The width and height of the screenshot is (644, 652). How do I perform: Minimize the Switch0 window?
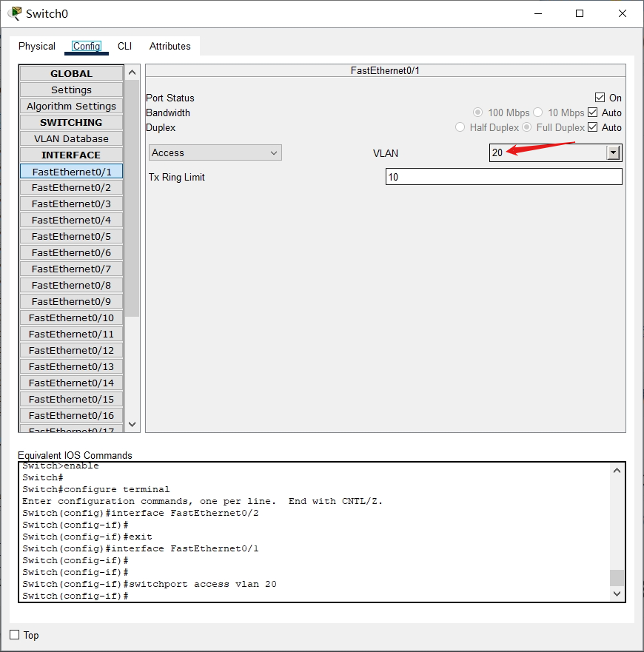pos(538,14)
